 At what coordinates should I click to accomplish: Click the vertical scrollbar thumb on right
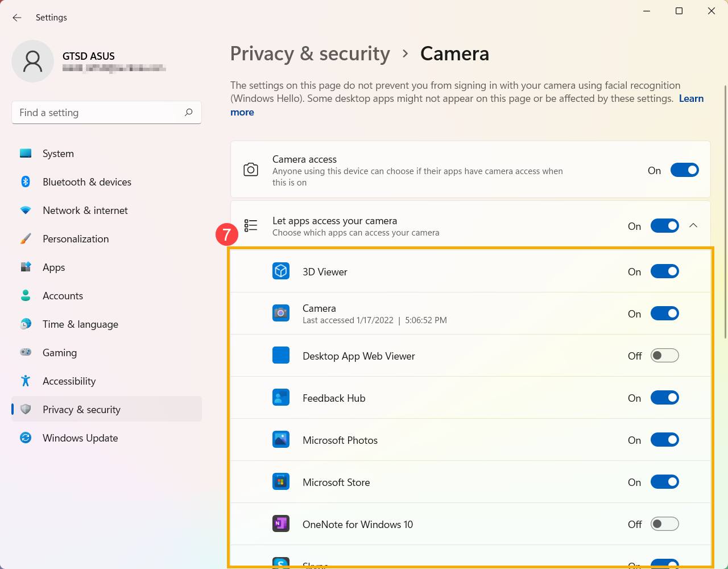pyautogui.click(x=725, y=212)
